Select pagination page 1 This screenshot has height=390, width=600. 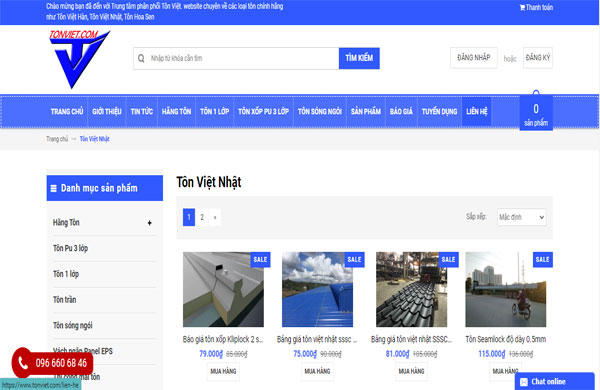point(189,217)
